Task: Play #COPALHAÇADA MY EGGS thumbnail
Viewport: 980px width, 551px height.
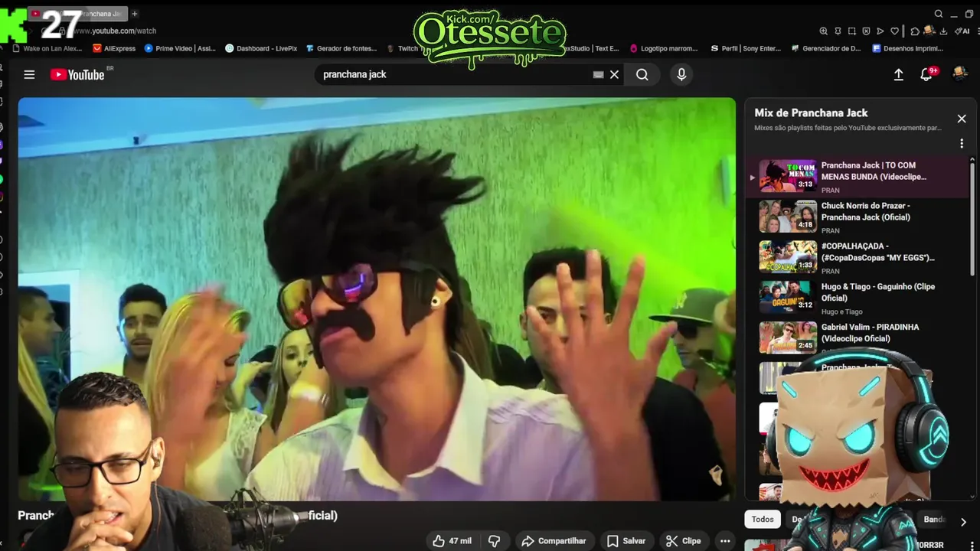Action: coord(788,256)
